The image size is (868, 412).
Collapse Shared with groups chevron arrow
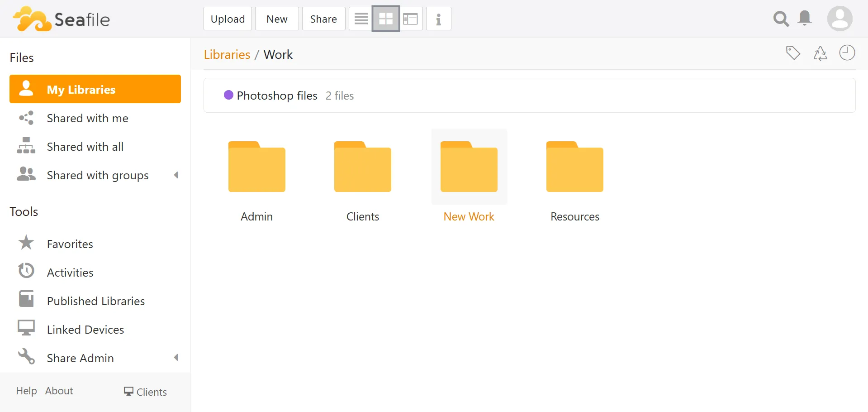176,175
